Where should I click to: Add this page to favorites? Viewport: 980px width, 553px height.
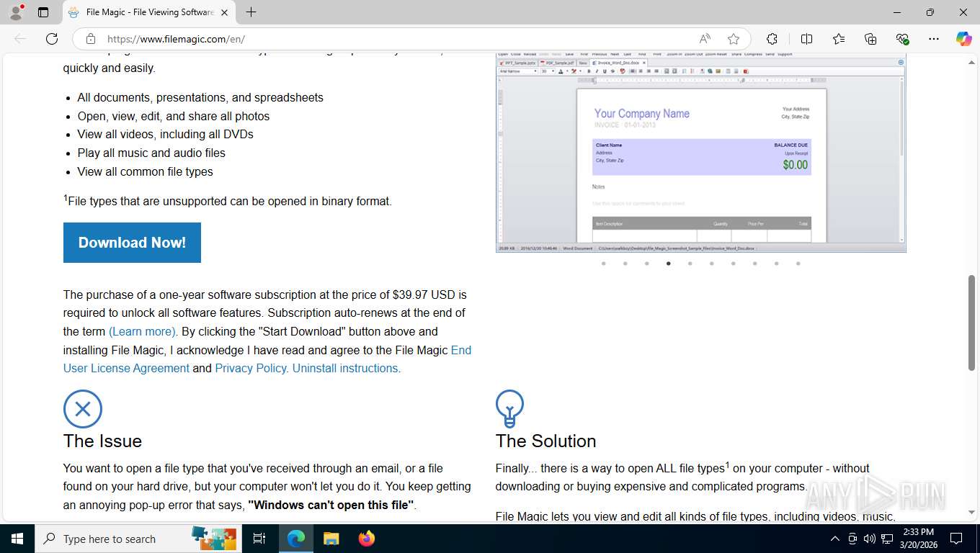tap(734, 39)
